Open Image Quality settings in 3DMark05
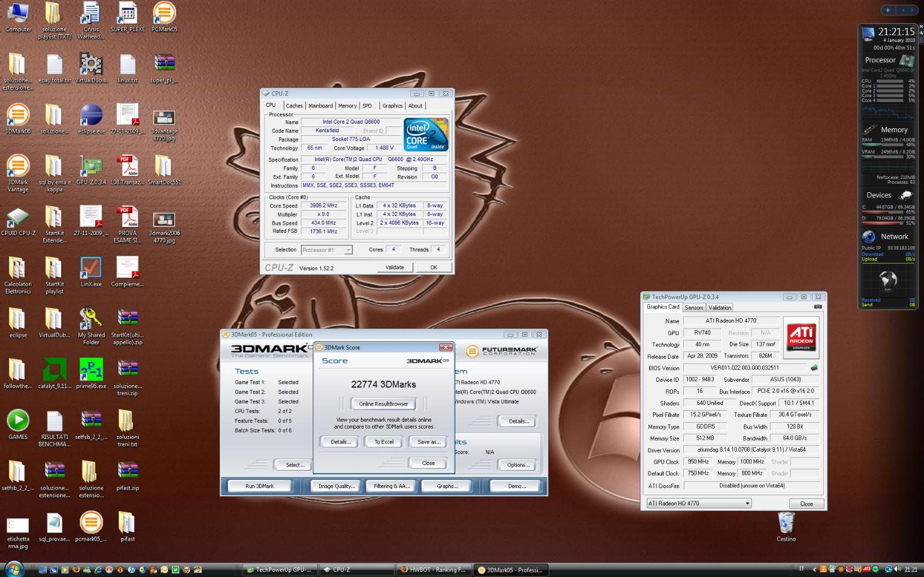Image resolution: width=924 pixels, height=577 pixels. point(337,486)
